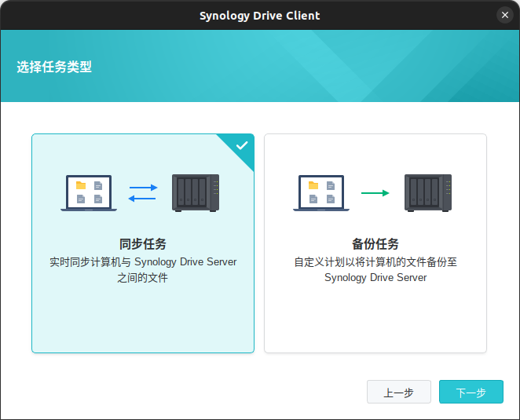
Task: Click the 选择任务类型 heading
Action: point(54,67)
